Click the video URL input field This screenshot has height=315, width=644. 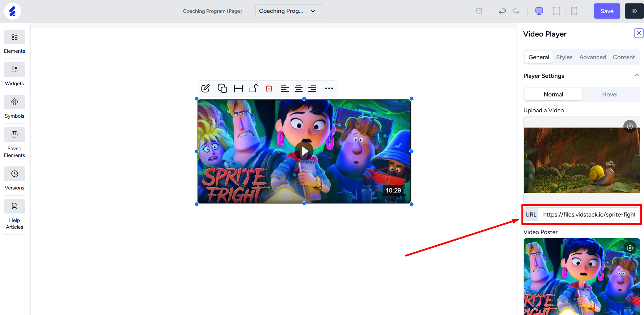point(588,215)
